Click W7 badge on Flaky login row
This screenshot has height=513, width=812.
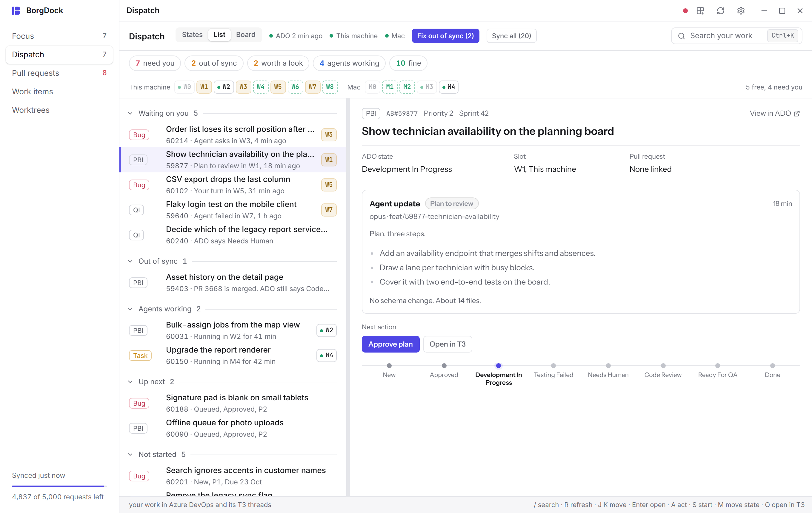coord(329,210)
